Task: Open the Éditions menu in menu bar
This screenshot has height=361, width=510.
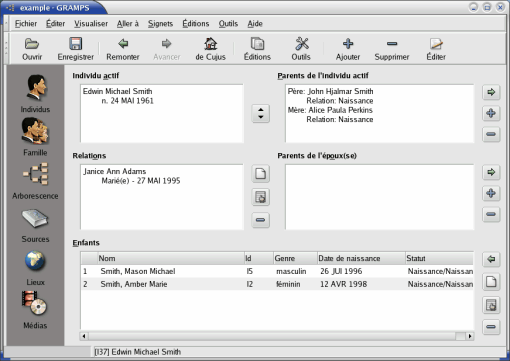Action: click(196, 24)
